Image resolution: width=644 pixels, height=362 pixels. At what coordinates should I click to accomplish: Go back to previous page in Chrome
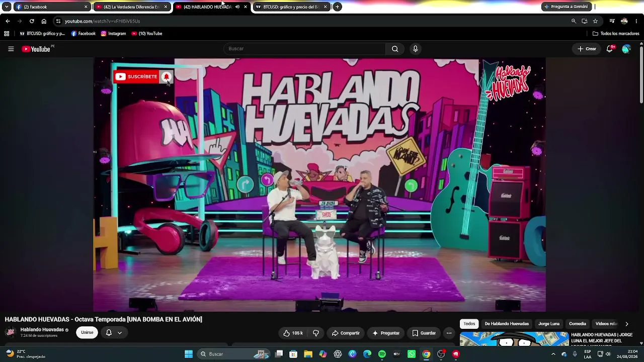coord(8,21)
